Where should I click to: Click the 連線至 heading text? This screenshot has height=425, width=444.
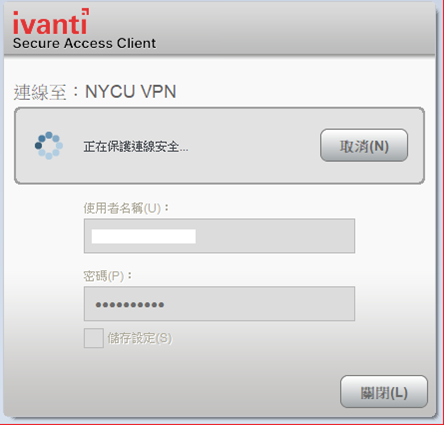coord(40,92)
